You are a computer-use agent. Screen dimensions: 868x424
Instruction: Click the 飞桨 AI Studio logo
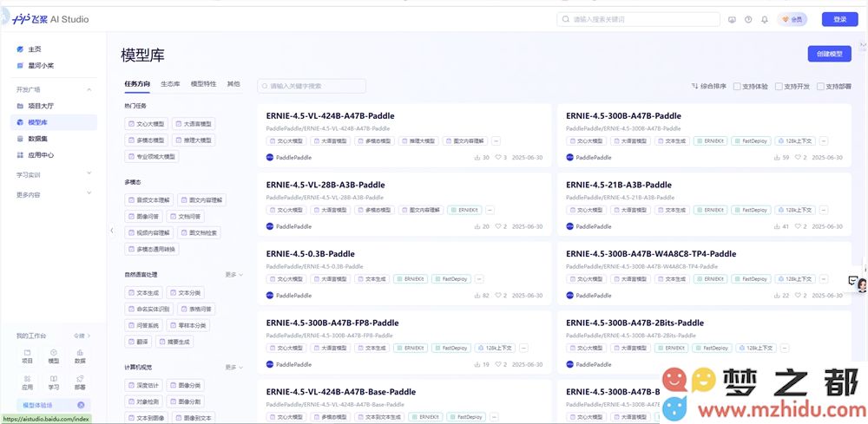50,19
